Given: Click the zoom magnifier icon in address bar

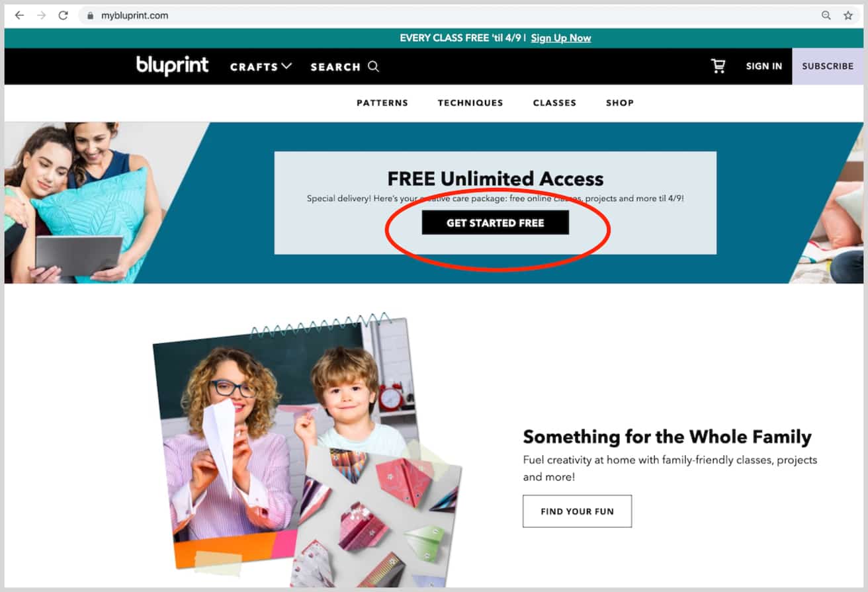Looking at the screenshot, I should point(826,15).
